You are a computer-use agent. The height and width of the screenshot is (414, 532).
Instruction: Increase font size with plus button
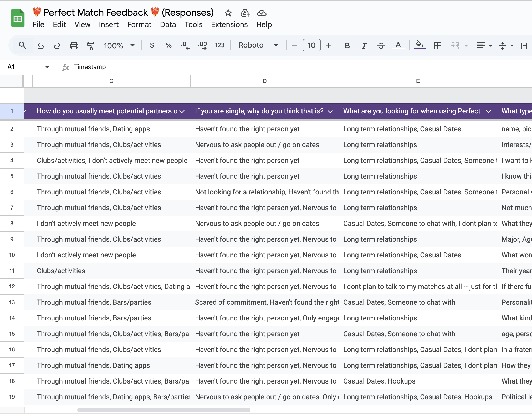pyautogui.click(x=328, y=45)
